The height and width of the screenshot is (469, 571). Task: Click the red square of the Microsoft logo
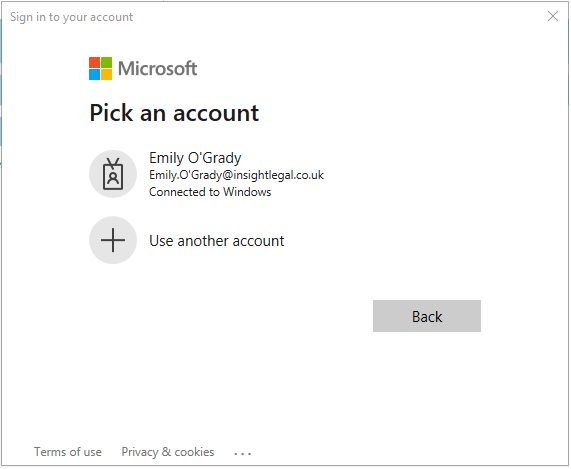tap(94, 62)
